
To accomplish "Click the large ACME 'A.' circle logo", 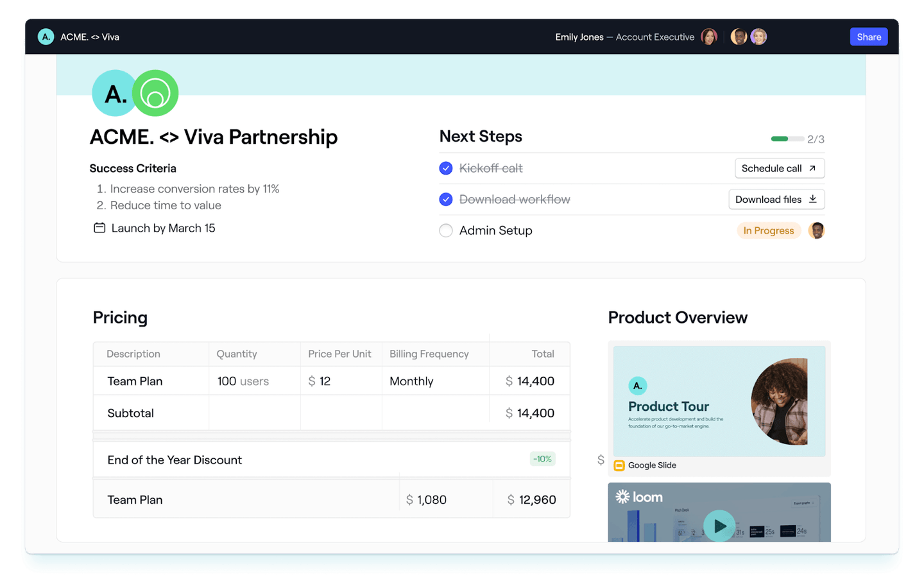I will (x=115, y=93).
